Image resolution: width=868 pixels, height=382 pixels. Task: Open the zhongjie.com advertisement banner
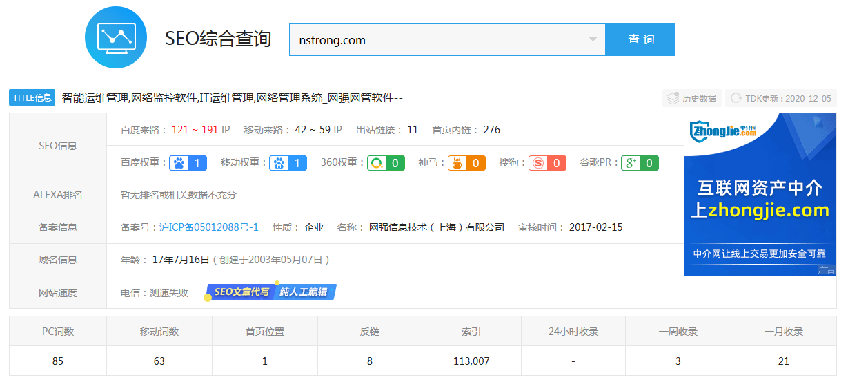(760, 194)
